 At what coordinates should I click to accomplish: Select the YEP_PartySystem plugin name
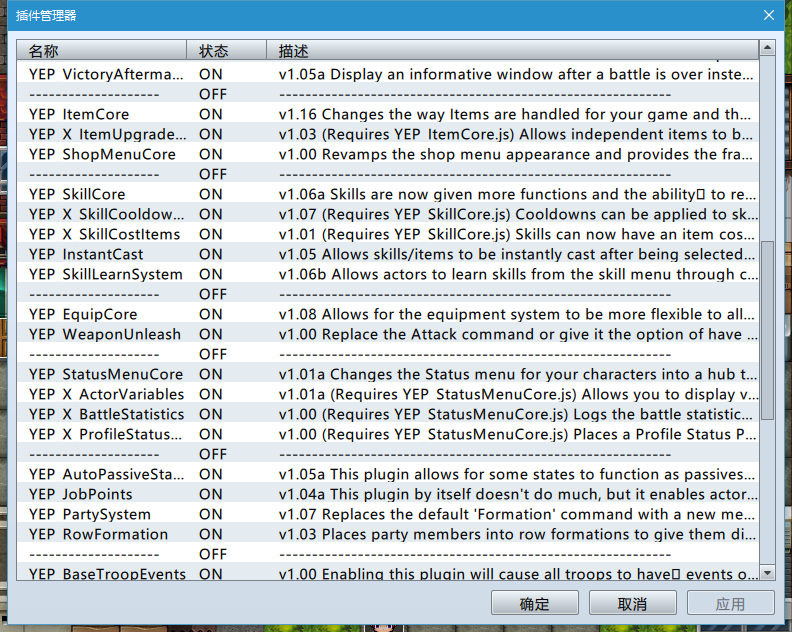[x=89, y=514]
